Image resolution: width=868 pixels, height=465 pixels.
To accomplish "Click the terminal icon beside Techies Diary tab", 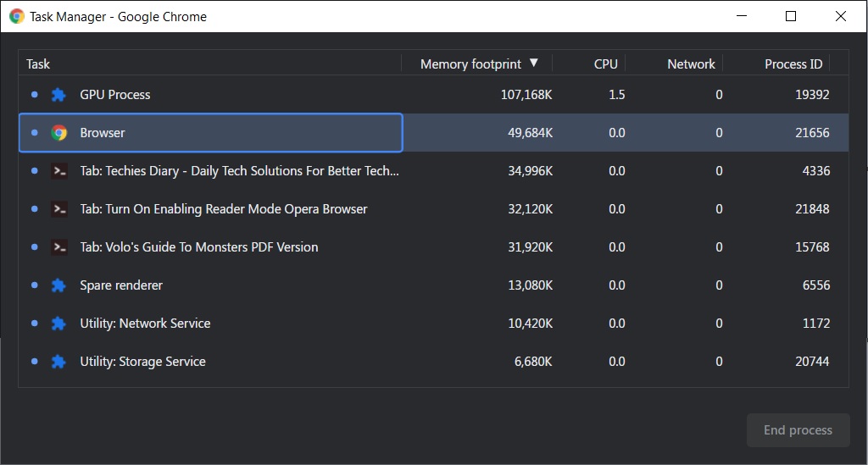I will pos(58,171).
